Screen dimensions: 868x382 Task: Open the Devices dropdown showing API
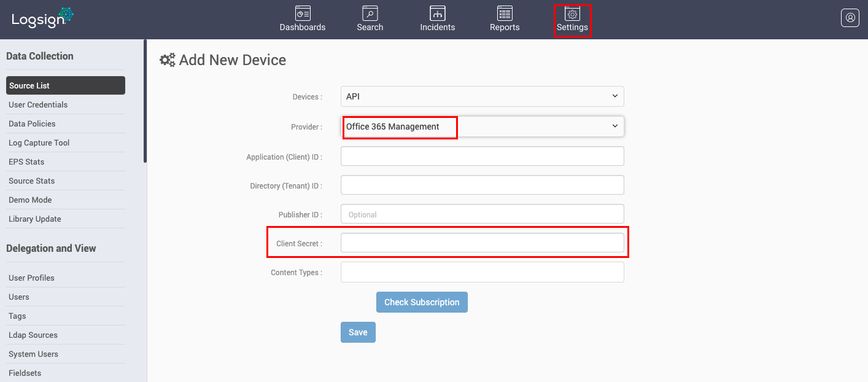tap(482, 96)
